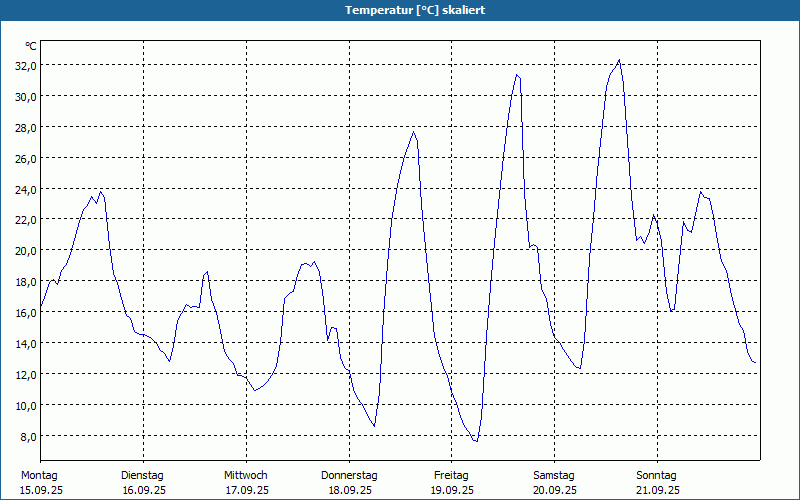Click the Montag day label
The width and height of the screenshot is (800, 500).
[x=39, y=476]
